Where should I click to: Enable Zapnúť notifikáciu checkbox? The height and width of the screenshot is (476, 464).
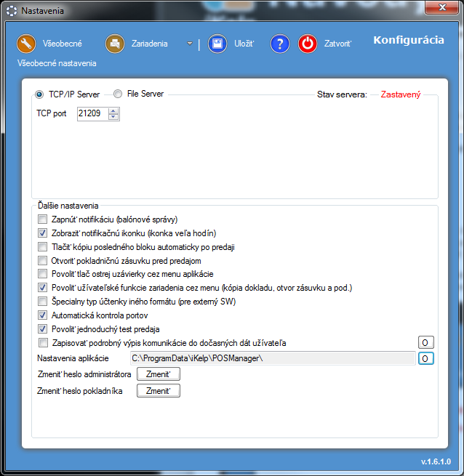click(x=42, y=219)
